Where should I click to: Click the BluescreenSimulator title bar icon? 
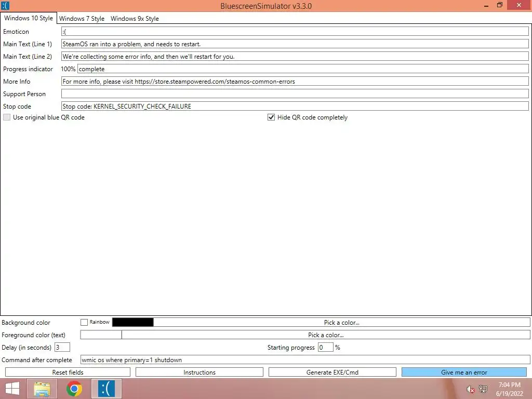(x=5, y=5)
